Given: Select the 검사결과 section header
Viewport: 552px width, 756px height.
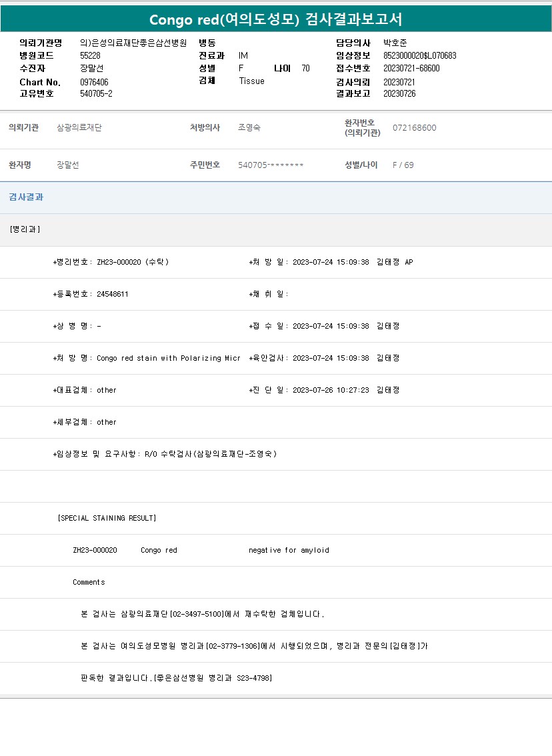Looking at the screenshot, I should (x=27, y=197).
